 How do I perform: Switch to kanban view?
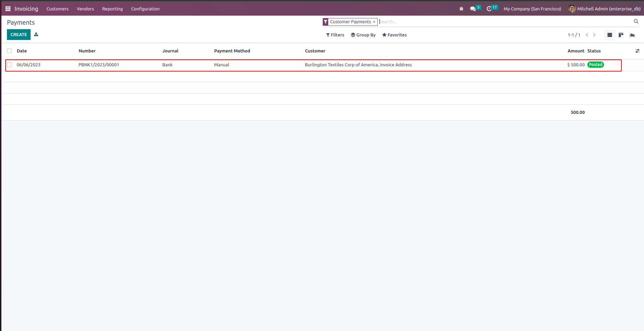tap(621, 35)
